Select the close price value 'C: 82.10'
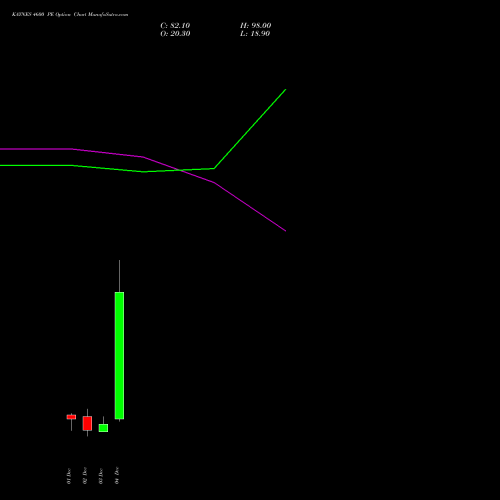The image size is (500, 500). 175,26
